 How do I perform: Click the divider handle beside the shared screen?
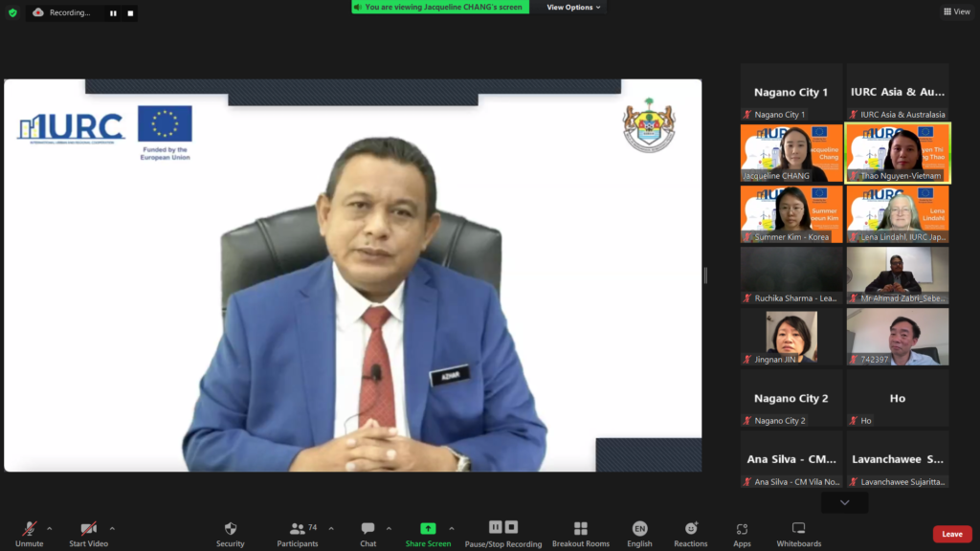click(705, 275)
